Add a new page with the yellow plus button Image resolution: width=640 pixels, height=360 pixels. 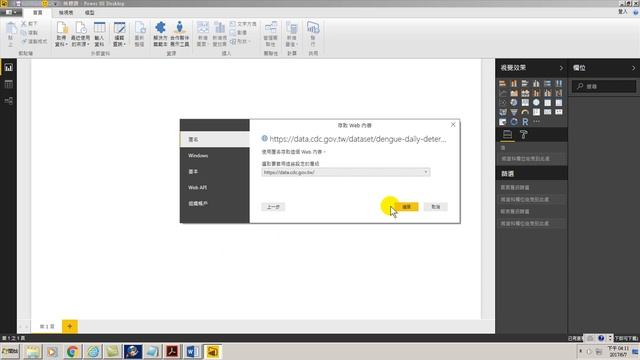click(70, 326)
